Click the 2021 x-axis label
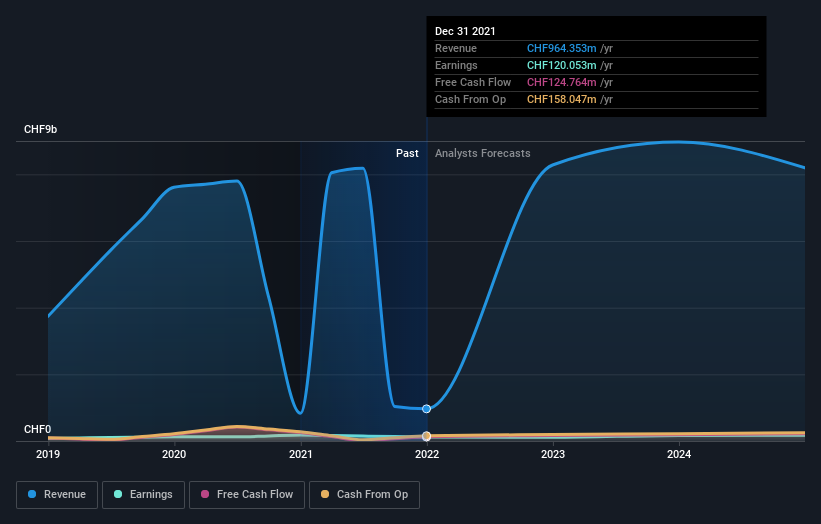This screenshot has width=821, height=524. tap(301, 454)
